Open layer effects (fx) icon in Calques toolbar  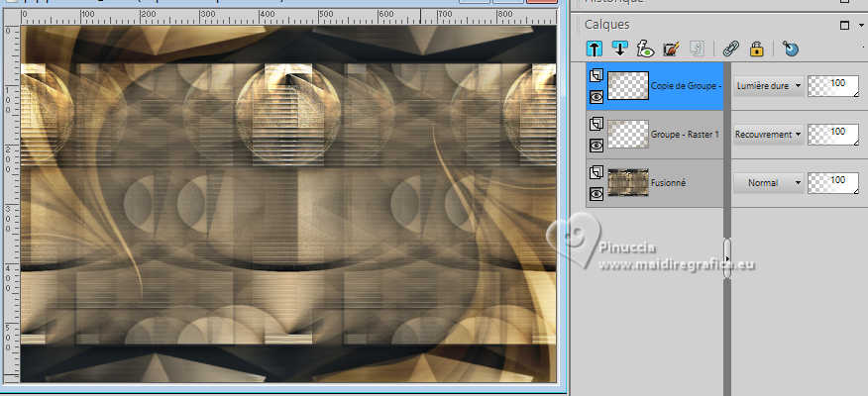coord(645,49)
